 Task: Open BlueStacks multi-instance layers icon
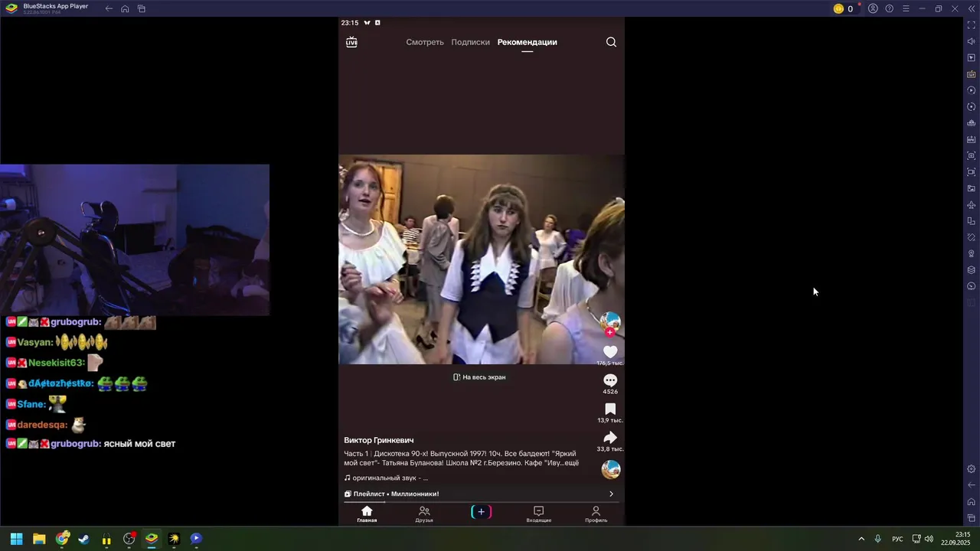coord(972,270)
